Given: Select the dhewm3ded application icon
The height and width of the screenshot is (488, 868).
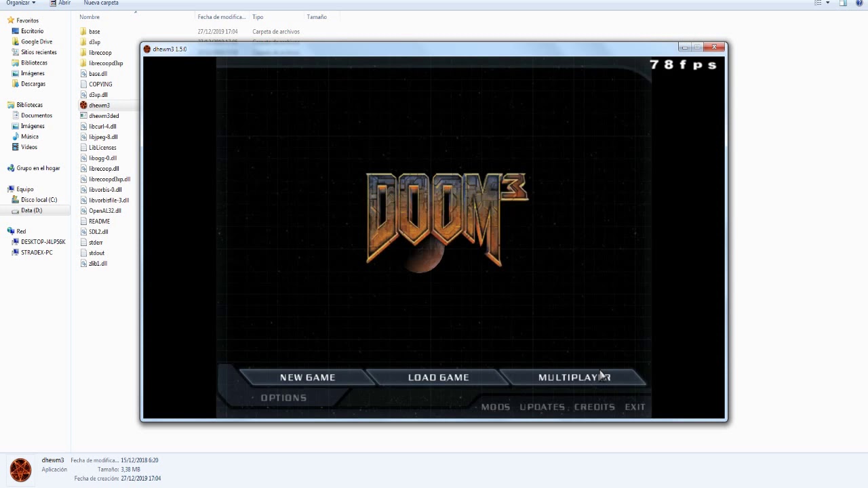Looking at the screenshot, I should click(83, 116).
